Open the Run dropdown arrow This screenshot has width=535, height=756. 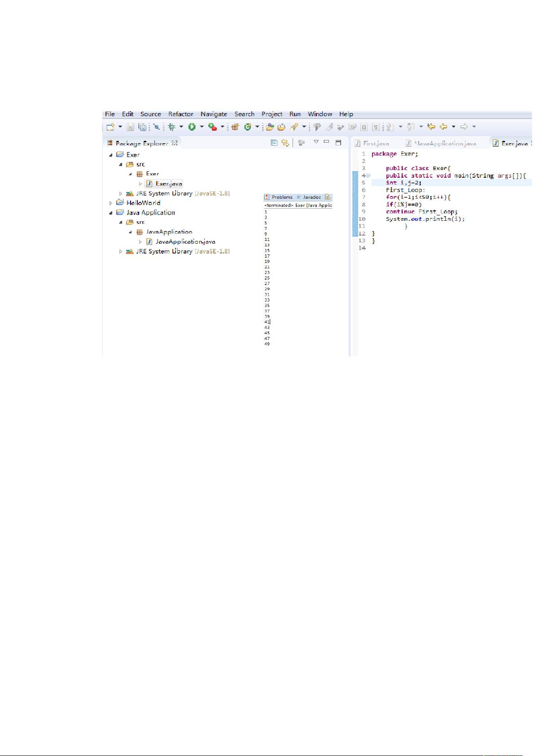tap(202, 127)
